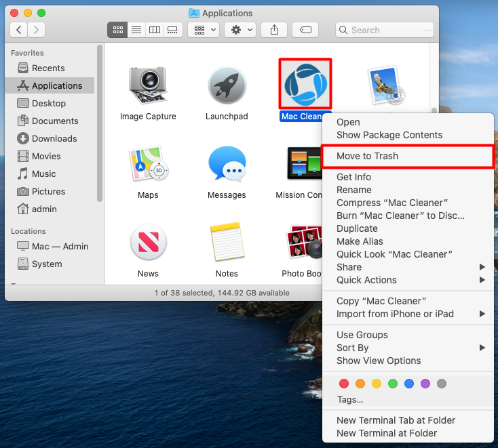
Task: Open Recents in the sidebar
Action: tap(50, 68)
